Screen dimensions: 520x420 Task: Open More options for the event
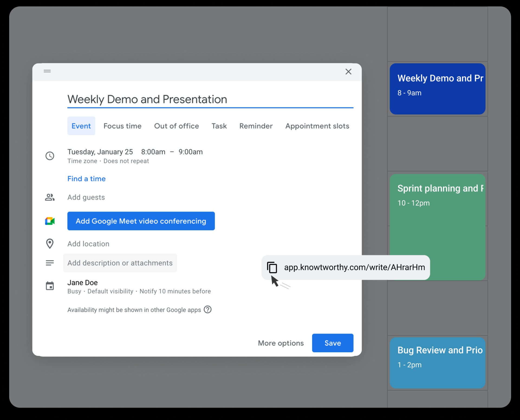pyautogui.click(x=281, y=343)
